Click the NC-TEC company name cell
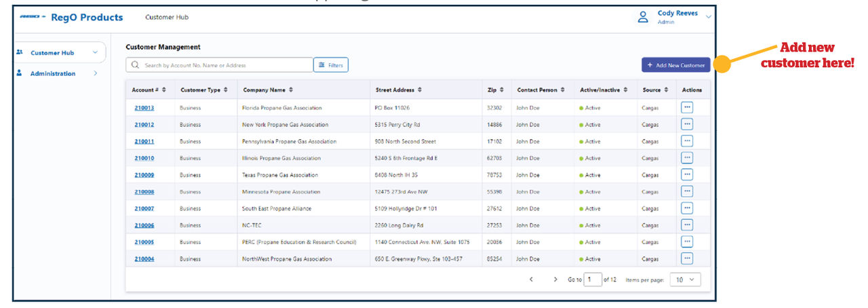The height and width of the screenshot is (308, 868). [303, 225]
